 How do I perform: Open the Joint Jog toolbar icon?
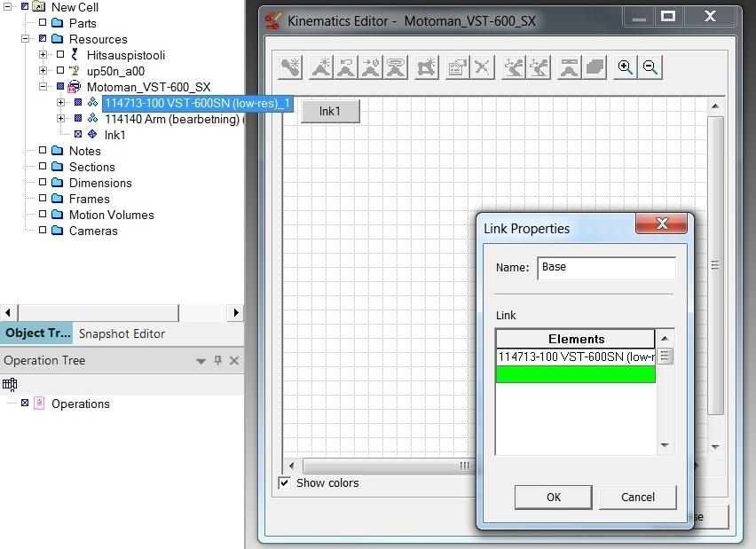click(x=569, y=67)
